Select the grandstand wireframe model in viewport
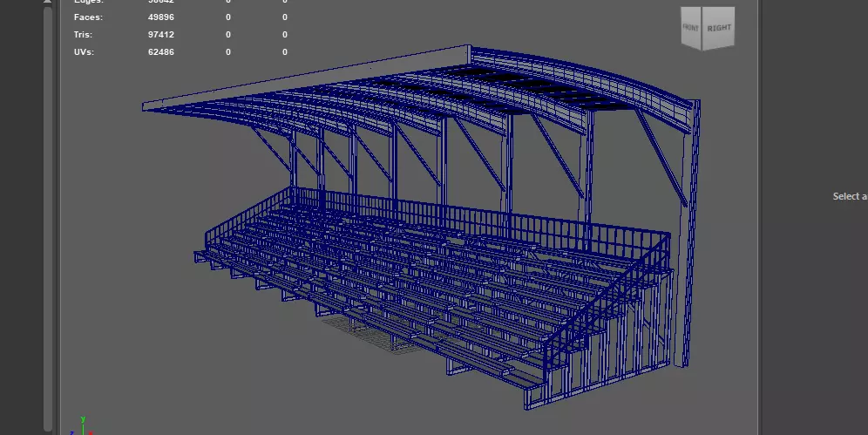Screen dimensions: 868x435 (421, 227)
